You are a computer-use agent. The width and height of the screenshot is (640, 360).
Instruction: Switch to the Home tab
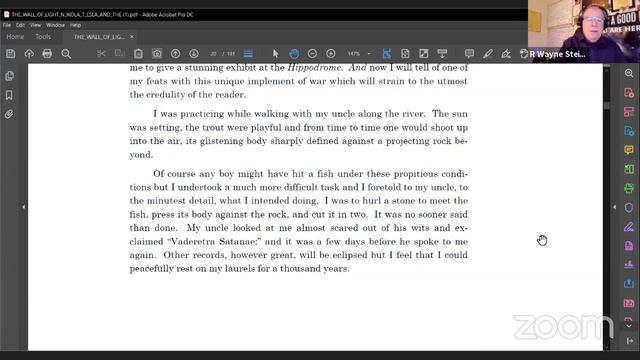15,37
